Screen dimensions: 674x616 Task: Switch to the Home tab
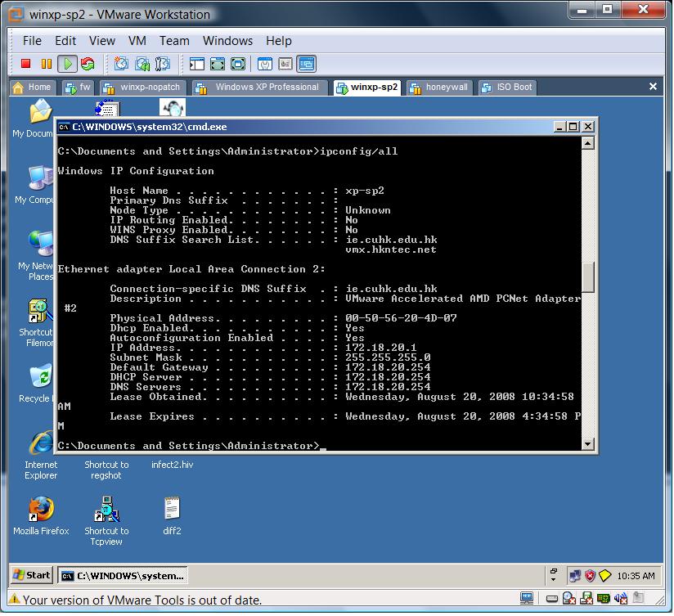coord(33,88)
